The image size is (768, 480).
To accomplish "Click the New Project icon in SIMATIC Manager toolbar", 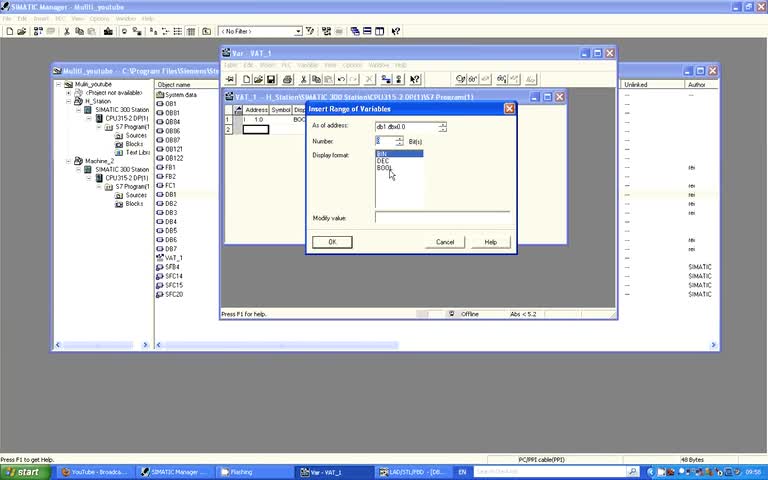I will pyautogui.click(x=9, y=31).
